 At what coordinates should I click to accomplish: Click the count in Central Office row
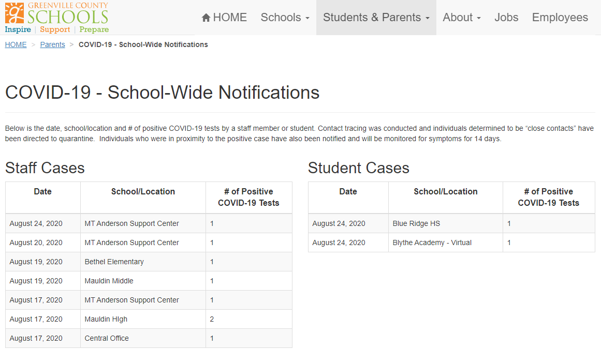[x=249, y=338]
